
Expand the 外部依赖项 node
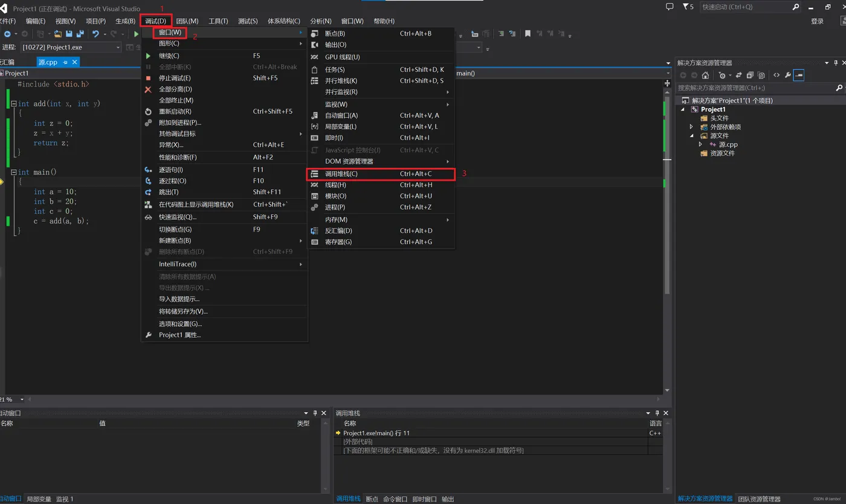[x=692, y=127]
